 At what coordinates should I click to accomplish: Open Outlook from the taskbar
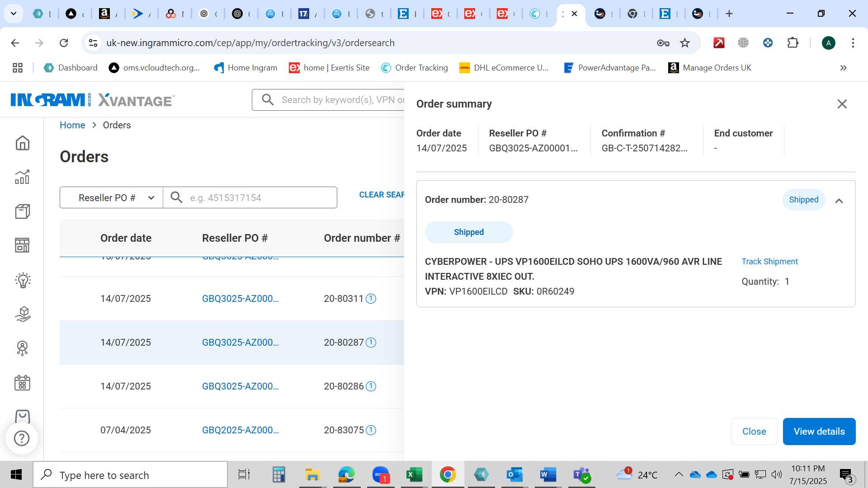[x=514, y=475]
